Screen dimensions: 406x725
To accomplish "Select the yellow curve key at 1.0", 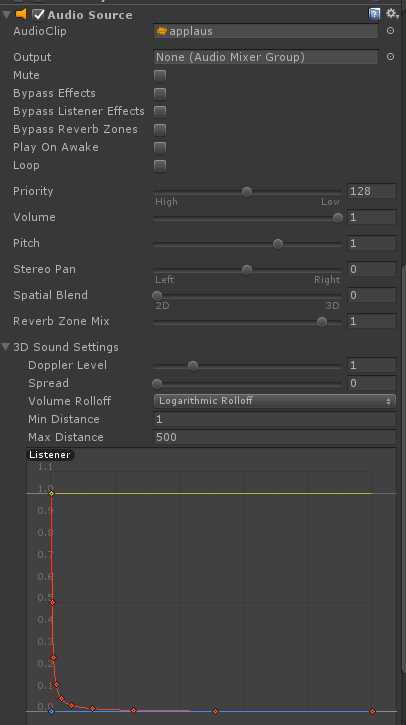I will click(x=51, y=493).
